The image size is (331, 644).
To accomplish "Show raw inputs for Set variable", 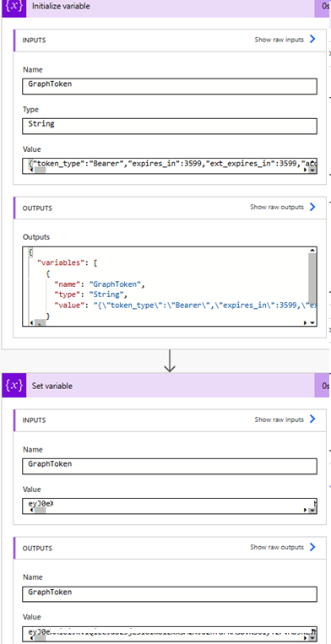I will point(285,419).
